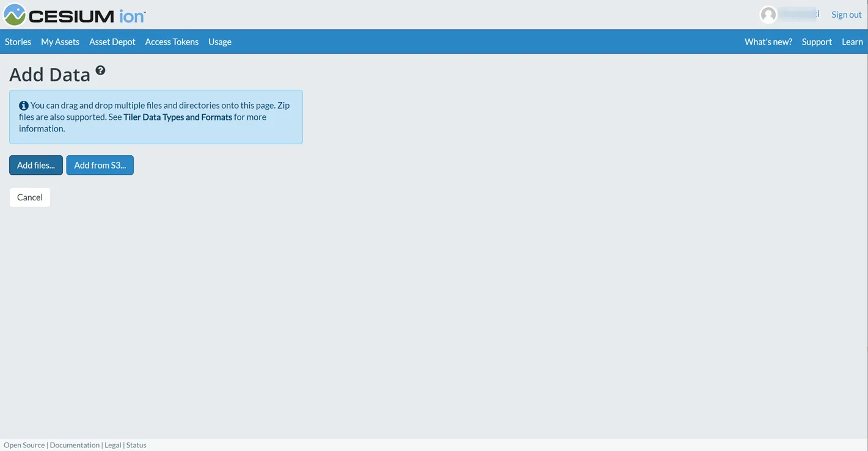
Task: Cancel adding data
Action: [x=30, y=197]
